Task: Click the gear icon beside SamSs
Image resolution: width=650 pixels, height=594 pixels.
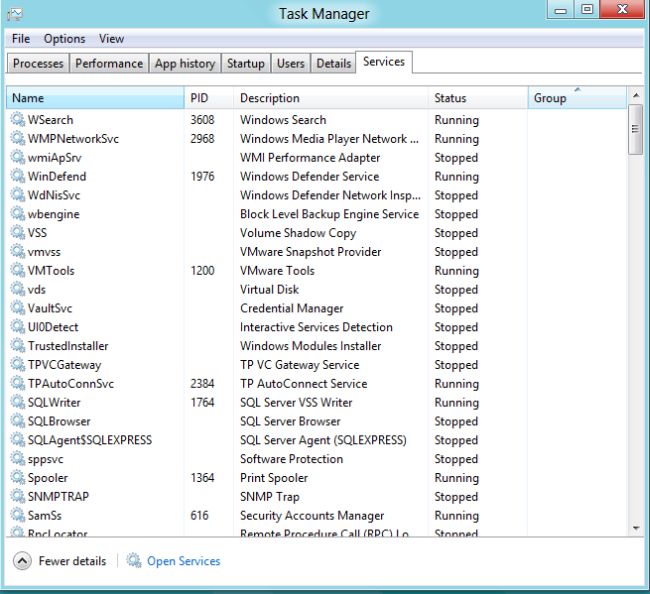Action: tap(17, 515)
